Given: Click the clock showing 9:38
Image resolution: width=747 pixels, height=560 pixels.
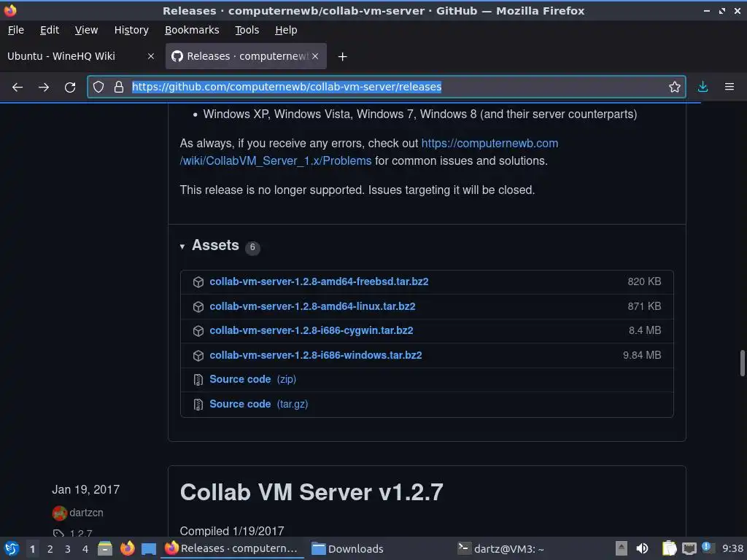Looking at the screenshot, I should [732, 548].
